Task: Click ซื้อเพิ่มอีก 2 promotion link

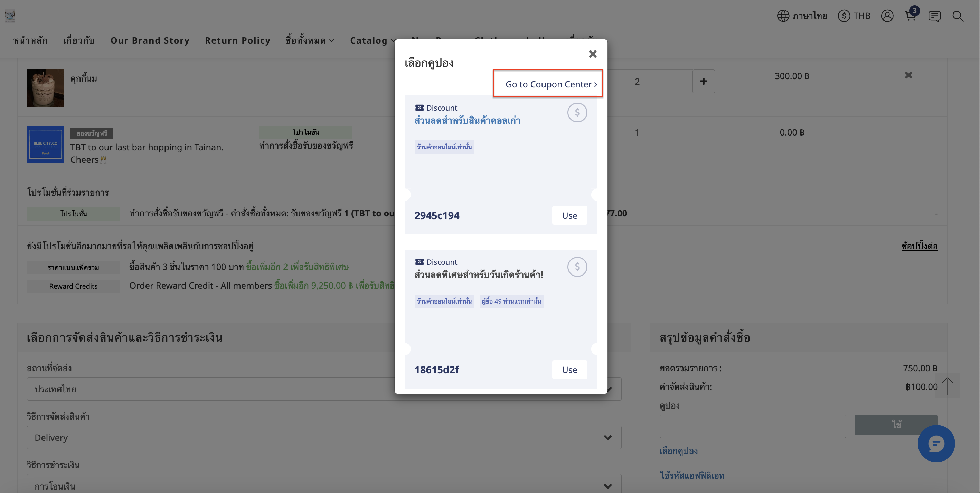Action: point(297,267)
